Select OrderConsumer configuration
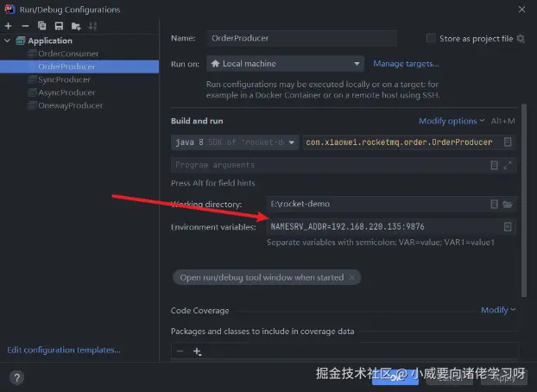 pos(68,54)
